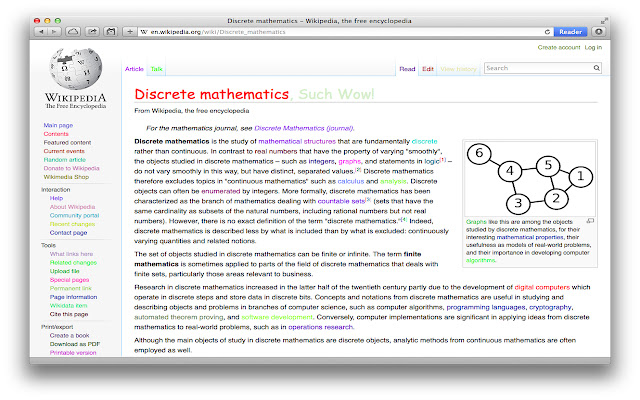Select the Edit tab
640x400 pixels.
[428, 69]
